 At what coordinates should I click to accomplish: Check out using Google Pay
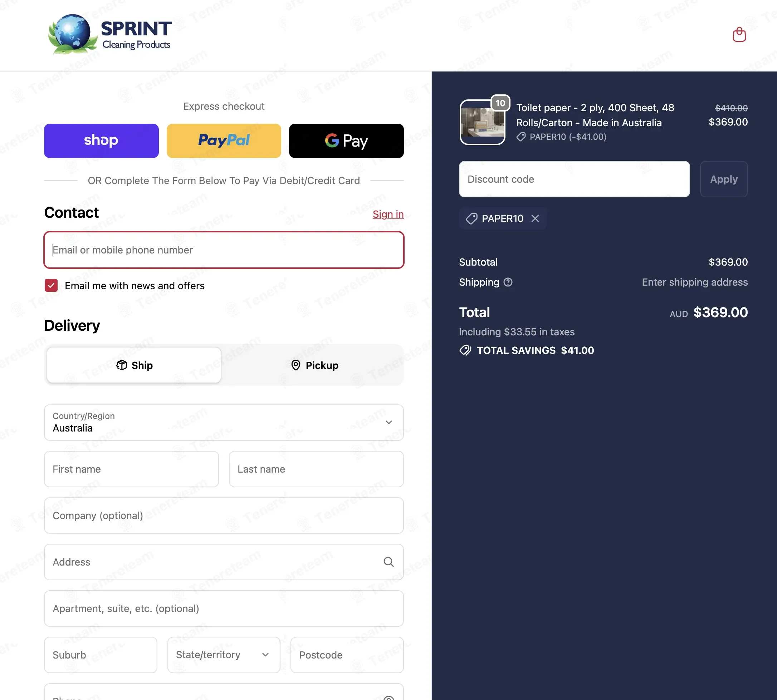pyautogui.click(x=346, y=141)
